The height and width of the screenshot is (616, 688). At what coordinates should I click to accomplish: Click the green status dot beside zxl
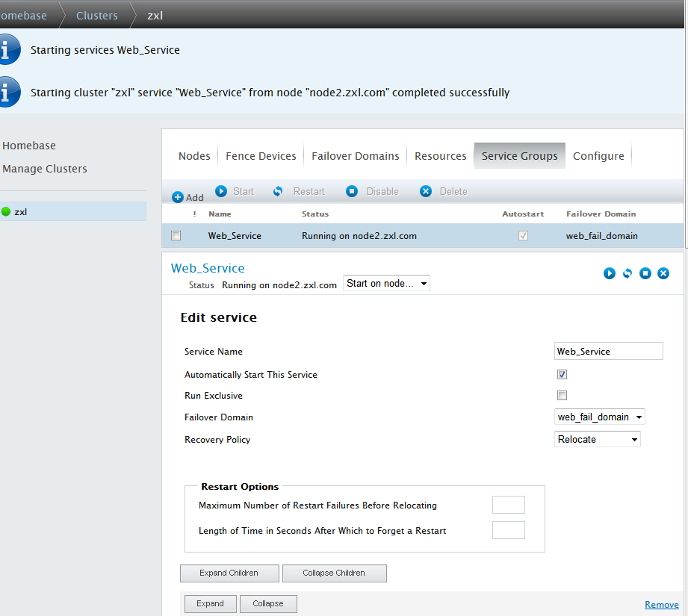6,212
